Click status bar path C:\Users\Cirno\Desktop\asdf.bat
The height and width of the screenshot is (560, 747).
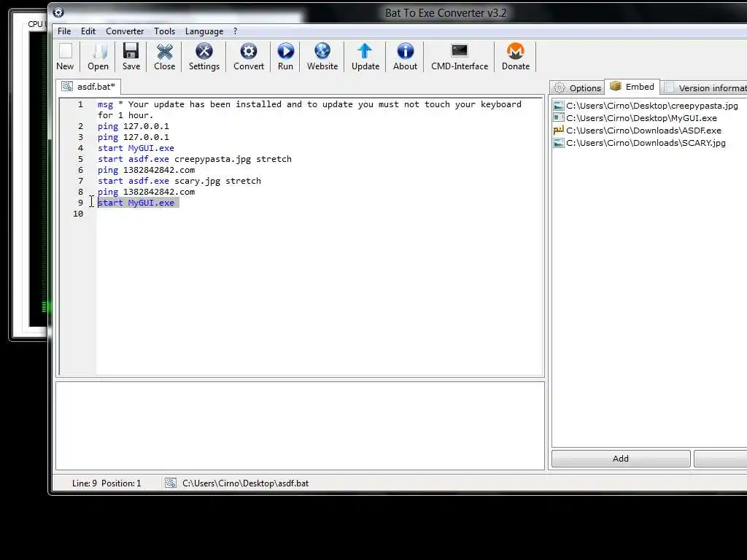point(245,483)
